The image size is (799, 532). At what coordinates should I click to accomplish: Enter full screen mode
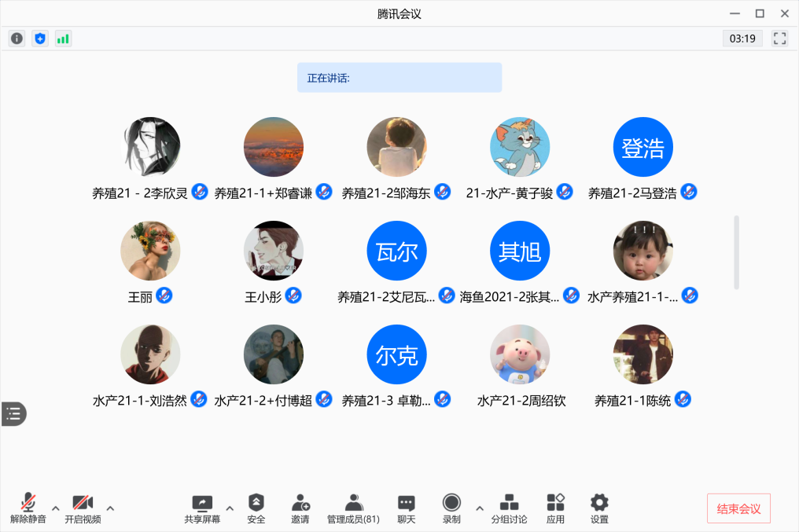click(x=779, y=39)
